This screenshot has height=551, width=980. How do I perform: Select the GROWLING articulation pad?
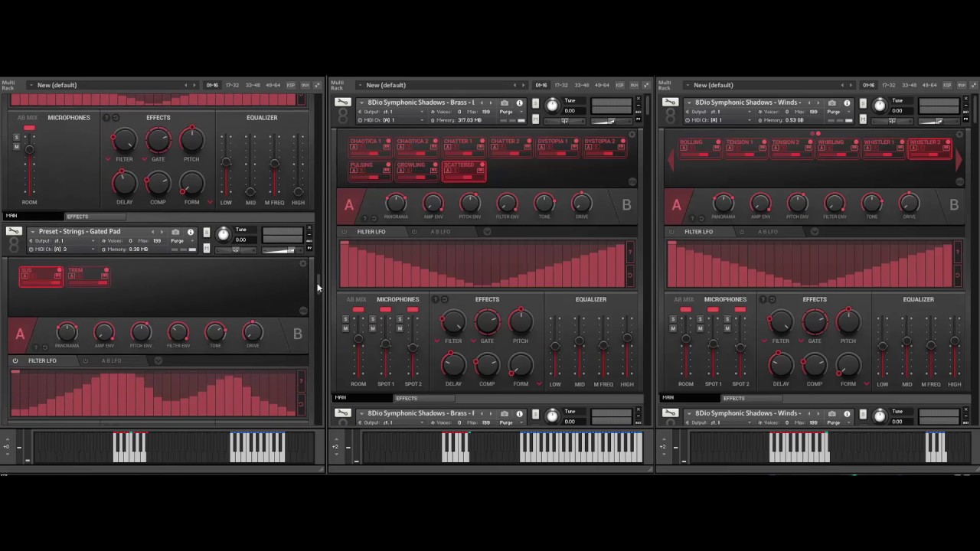(416, 171)
